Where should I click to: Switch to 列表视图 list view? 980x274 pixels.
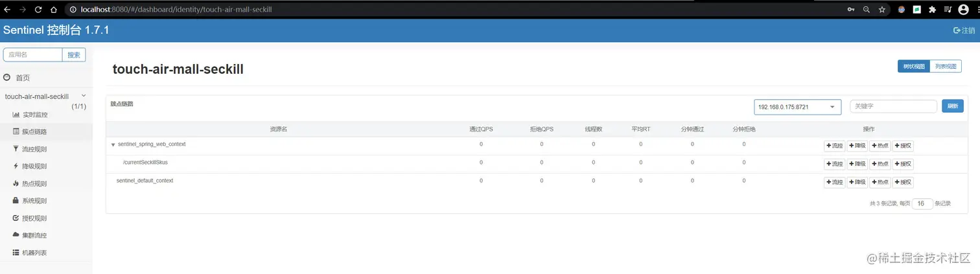pos(946,66)
